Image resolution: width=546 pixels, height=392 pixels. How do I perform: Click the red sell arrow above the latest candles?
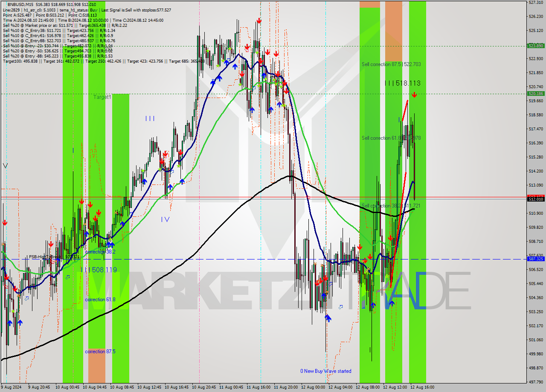(414, 95)
